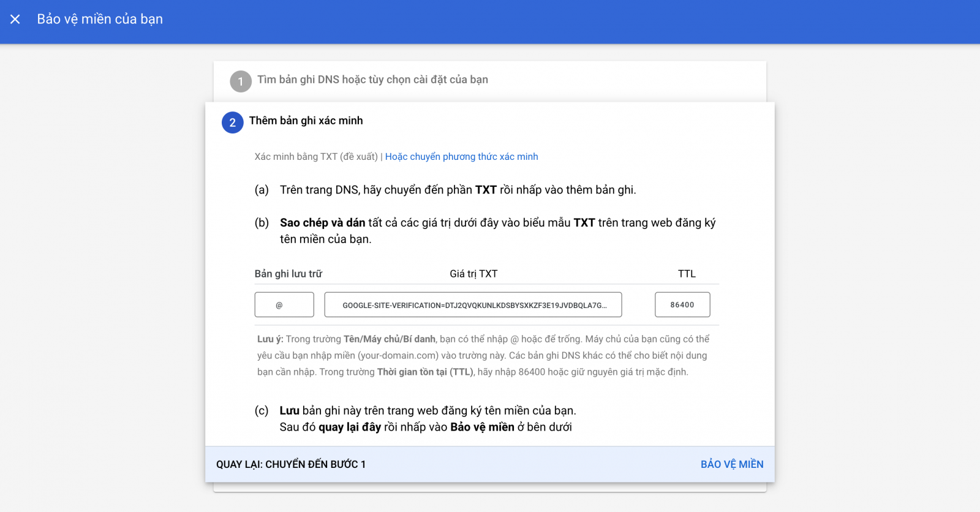Click QUAY LẠI: CHUYỂN ĐẾN BƯỚC 1
The height and width of the screenshot is (512, 980).
(x=291, y=464)
